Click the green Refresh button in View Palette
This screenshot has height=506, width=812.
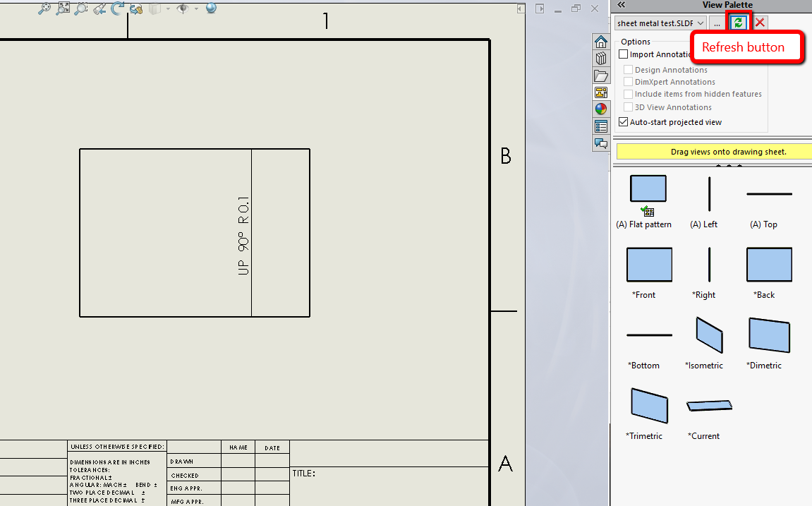click(738, 23)
